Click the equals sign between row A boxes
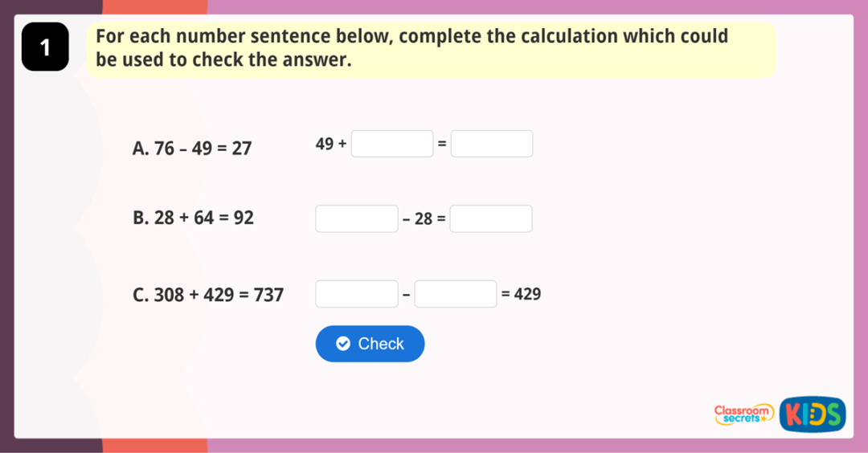This screenshot has height=453, width=868. pyautogui.click(x=441, y=144)
